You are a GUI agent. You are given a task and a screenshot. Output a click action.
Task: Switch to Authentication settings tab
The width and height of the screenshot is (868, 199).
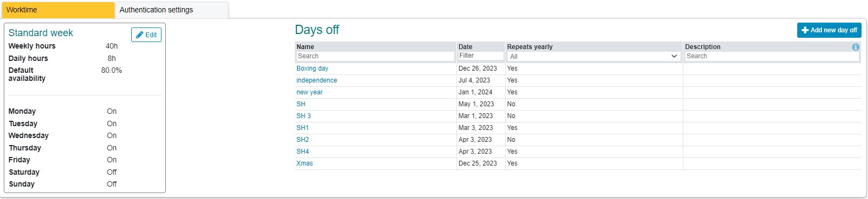172,10
